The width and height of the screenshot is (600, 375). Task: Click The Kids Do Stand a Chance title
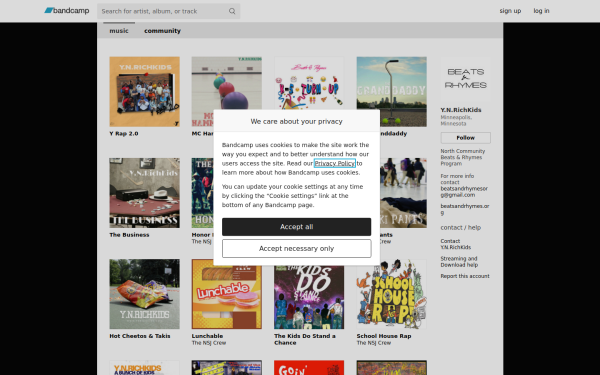[x=305, y=339]
